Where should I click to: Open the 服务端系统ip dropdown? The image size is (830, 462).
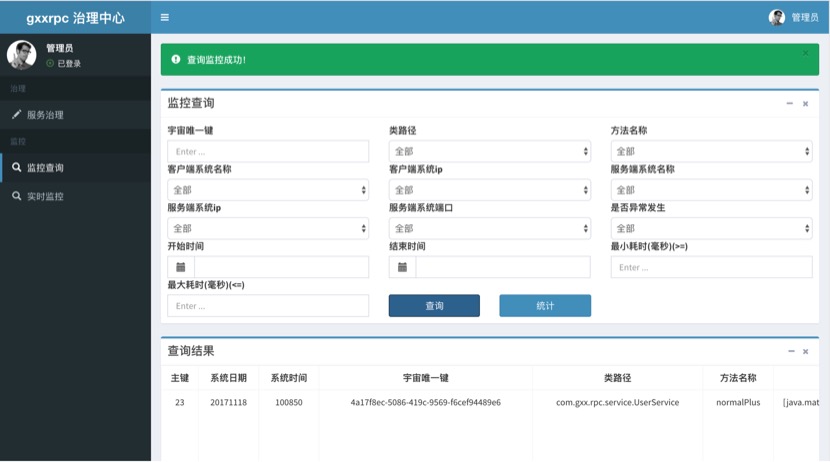(x=268, y=229)
